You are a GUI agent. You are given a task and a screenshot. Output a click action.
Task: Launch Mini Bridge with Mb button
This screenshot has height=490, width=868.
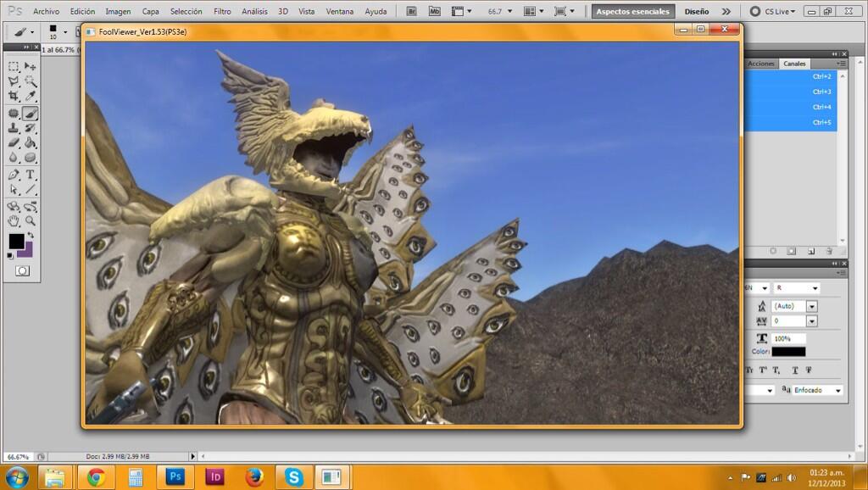435,11
